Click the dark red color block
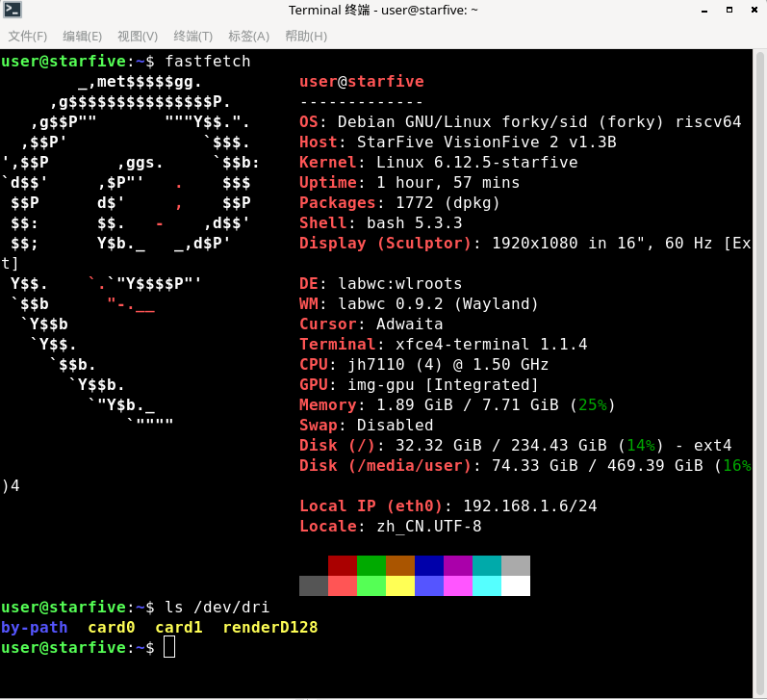Viewport: 767px width, 700px height. [x=343, y=565]
